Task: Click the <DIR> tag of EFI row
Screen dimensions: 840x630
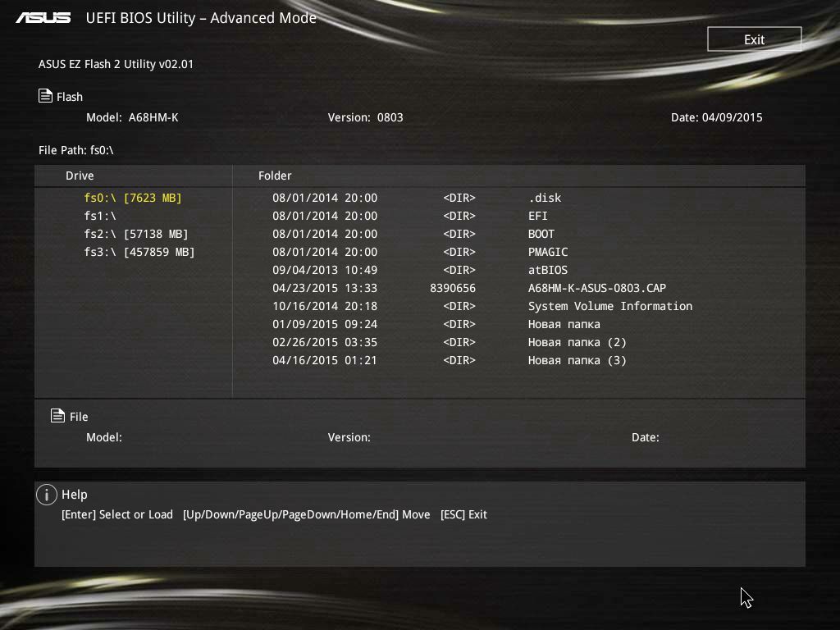Action: click(459, 216)
